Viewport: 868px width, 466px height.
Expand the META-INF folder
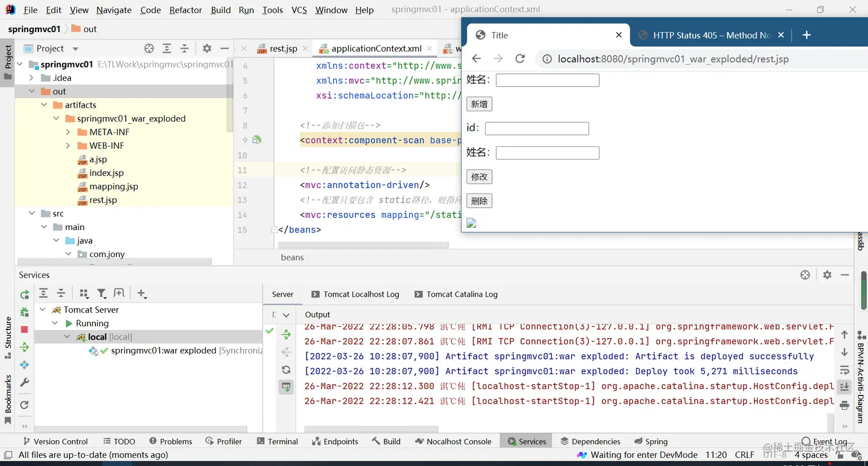pos(68,132)
